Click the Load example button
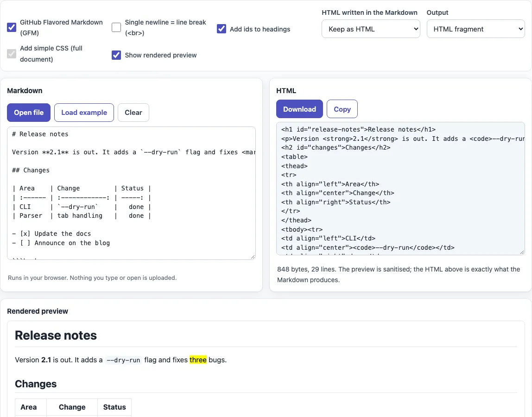This screenshot has height=417, width=532. click(x=84, y=112)
